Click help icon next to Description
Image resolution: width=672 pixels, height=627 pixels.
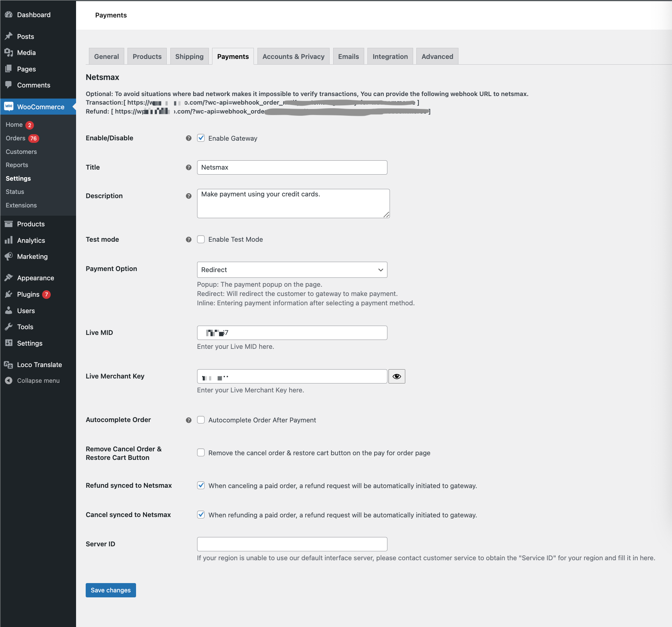click(x=189, y=196)
